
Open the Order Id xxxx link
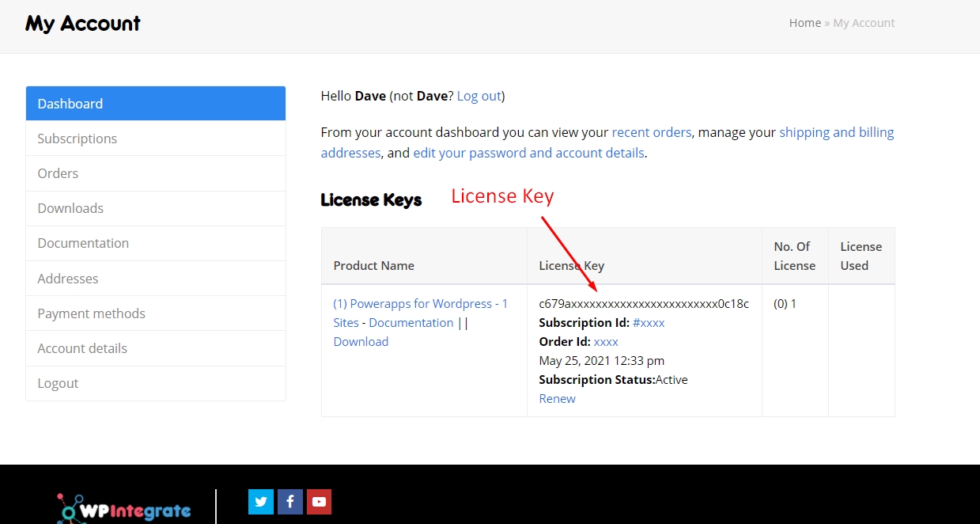606,341
